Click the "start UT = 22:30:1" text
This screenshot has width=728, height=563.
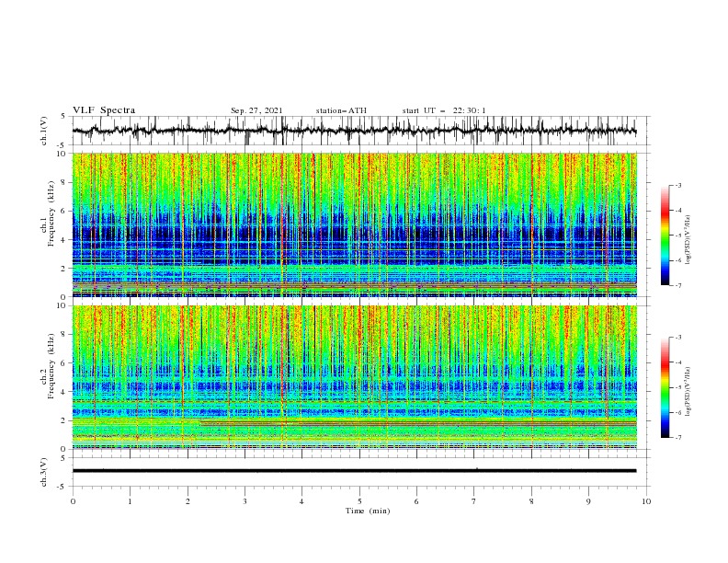point(444,110)
